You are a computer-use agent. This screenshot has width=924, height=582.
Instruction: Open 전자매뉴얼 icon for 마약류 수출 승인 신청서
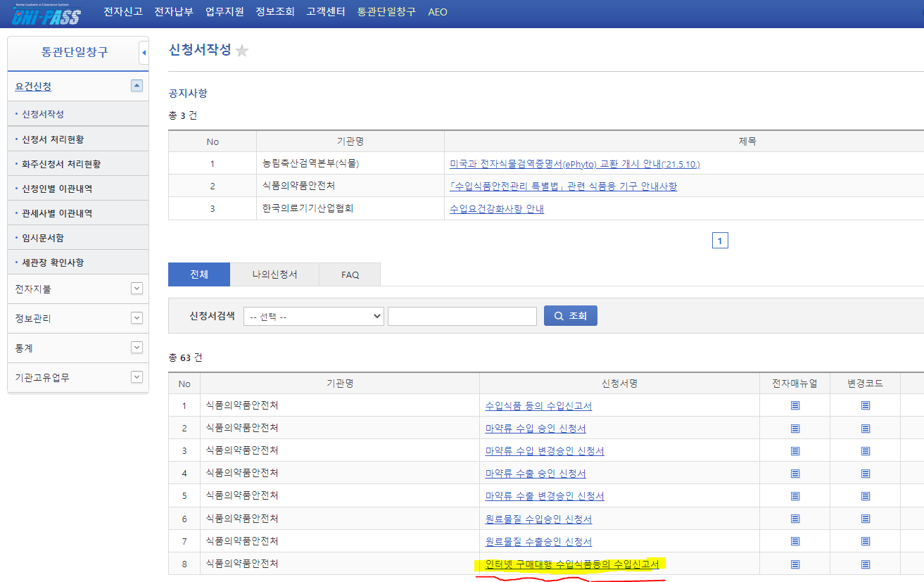click(795, 473)
